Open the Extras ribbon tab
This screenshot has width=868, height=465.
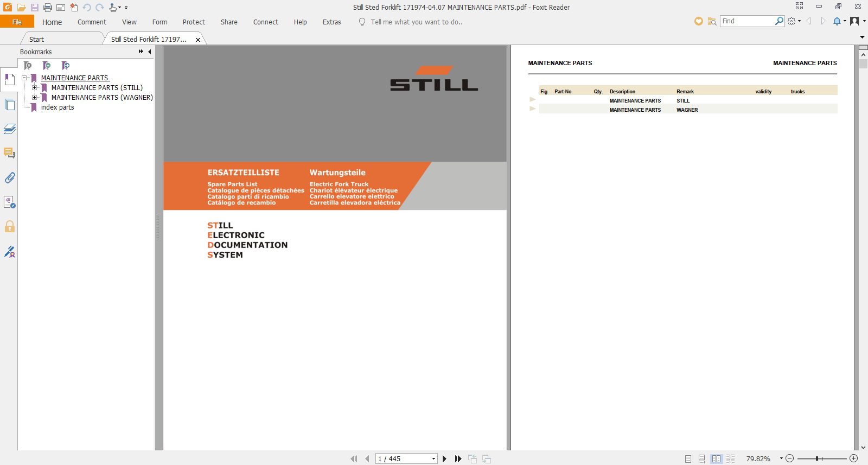331,22
